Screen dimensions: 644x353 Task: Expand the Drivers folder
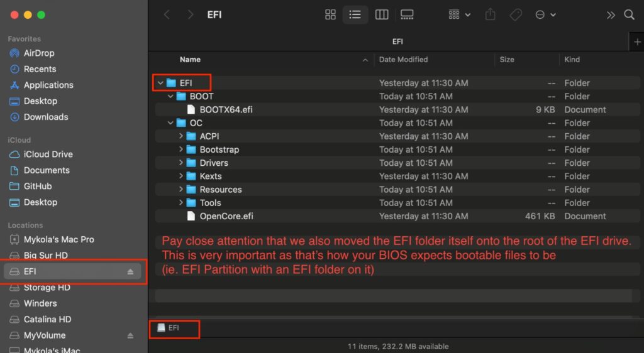click(180, 162)
